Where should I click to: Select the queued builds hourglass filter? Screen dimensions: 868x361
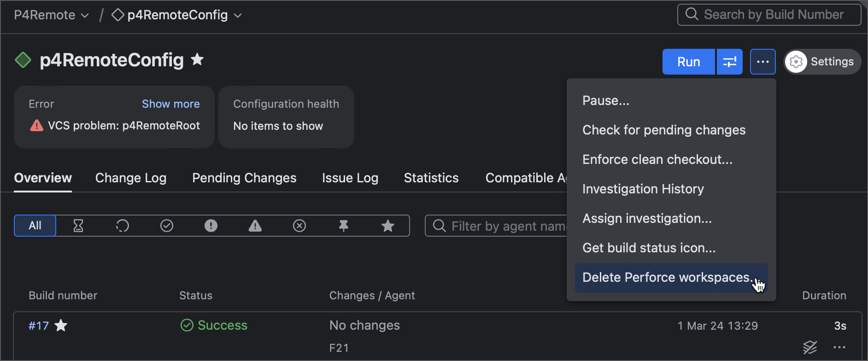(x=78, y=226)
